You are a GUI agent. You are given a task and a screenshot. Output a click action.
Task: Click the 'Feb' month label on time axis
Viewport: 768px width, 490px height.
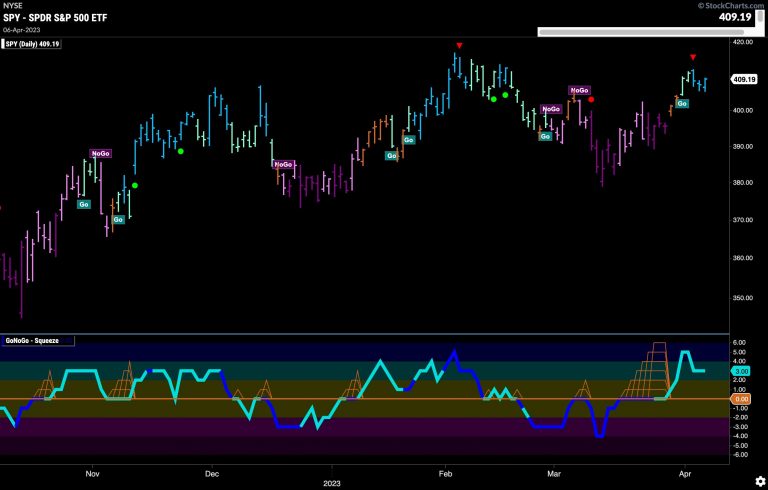(445, 474)
